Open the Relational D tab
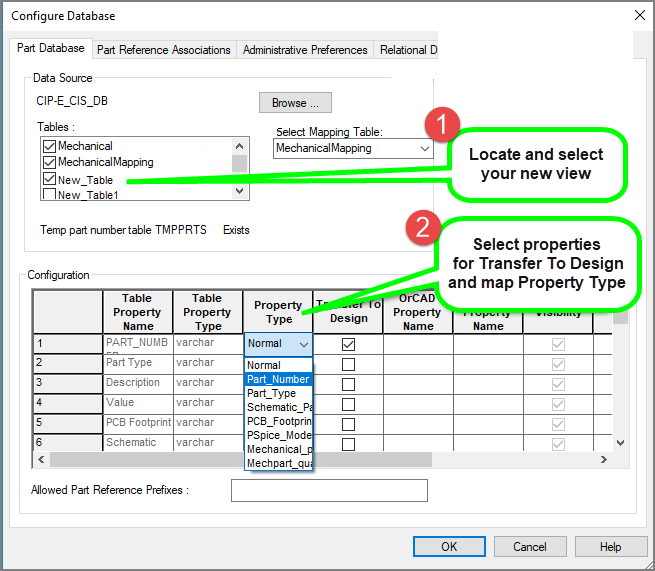The height and width of the screenshot is (571, 655). point(408,50)
